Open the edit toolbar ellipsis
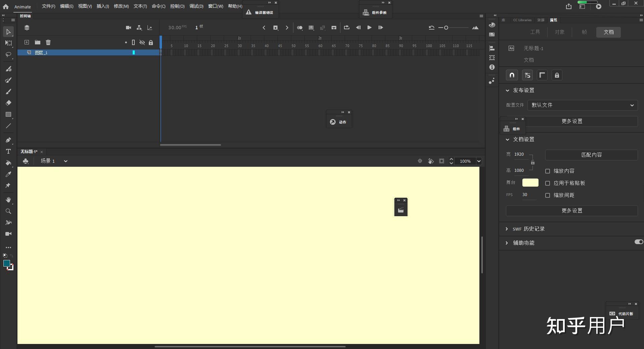 [8, 247]
